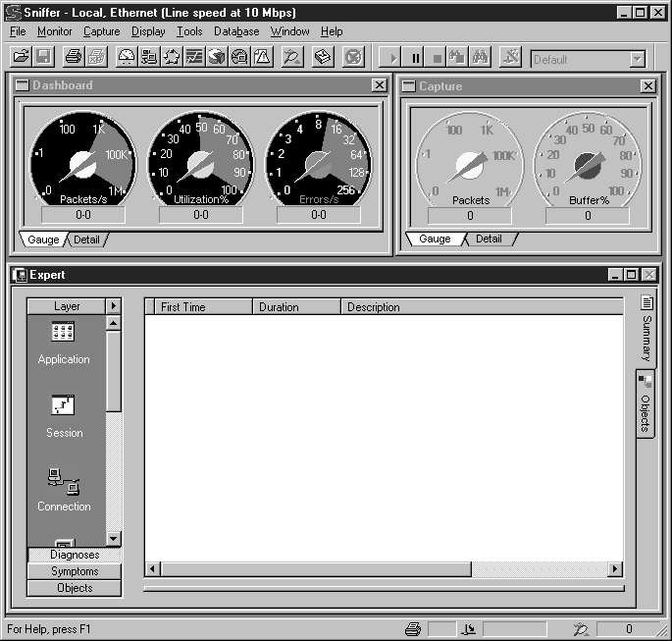Close the Capture panel
This screenshot has width=672, height=641.
(x=648, y=86)
